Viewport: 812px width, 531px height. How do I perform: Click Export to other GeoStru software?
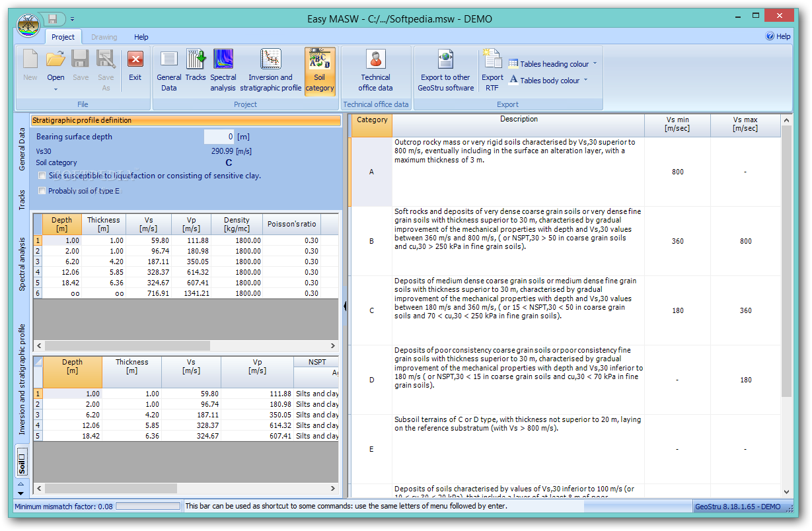point(446,70)
